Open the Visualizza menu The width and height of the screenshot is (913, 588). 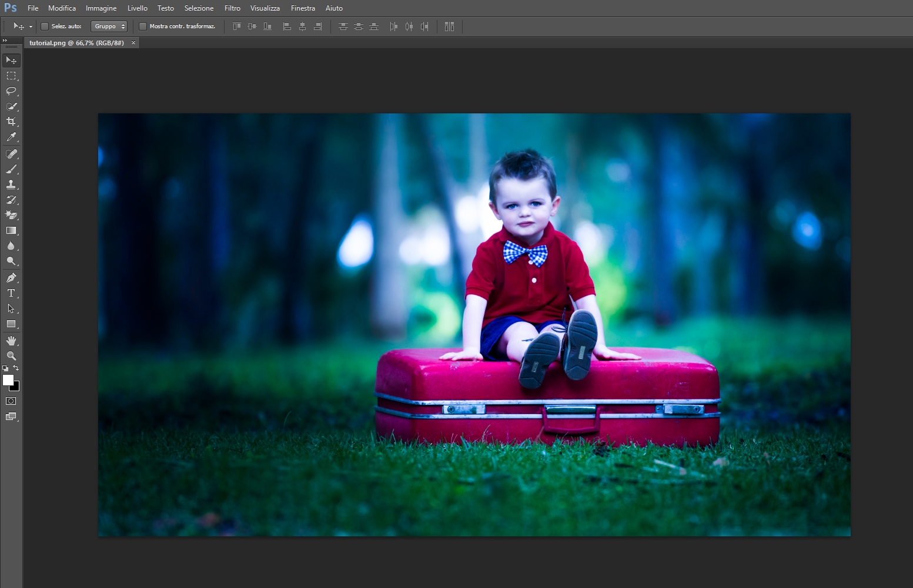pos(265,8)
